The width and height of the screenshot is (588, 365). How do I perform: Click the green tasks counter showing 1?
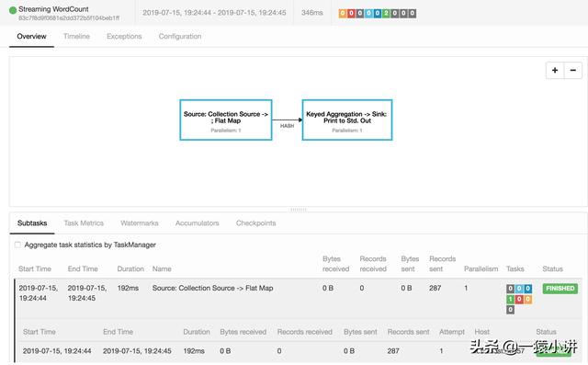click(x=510, y=299)
